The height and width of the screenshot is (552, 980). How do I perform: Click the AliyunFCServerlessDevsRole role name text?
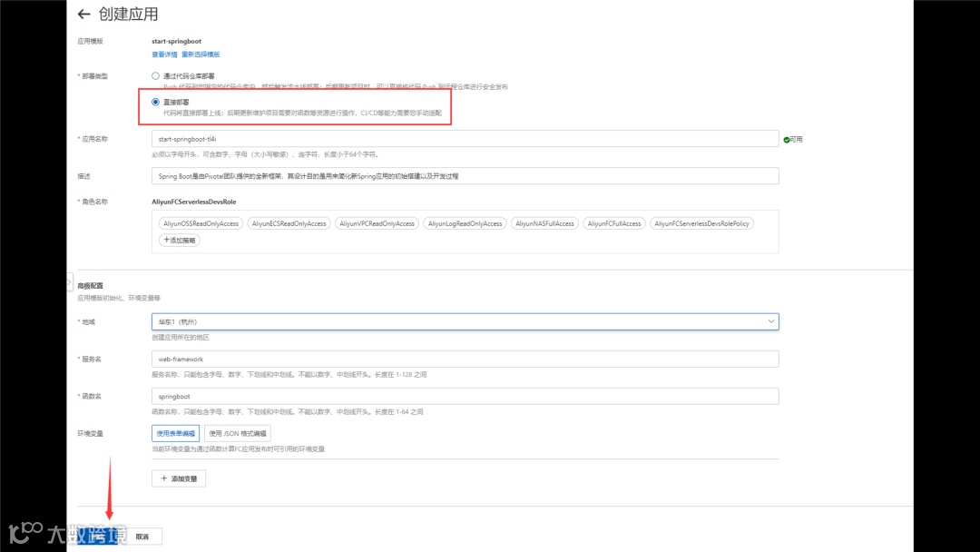point(194,202)
